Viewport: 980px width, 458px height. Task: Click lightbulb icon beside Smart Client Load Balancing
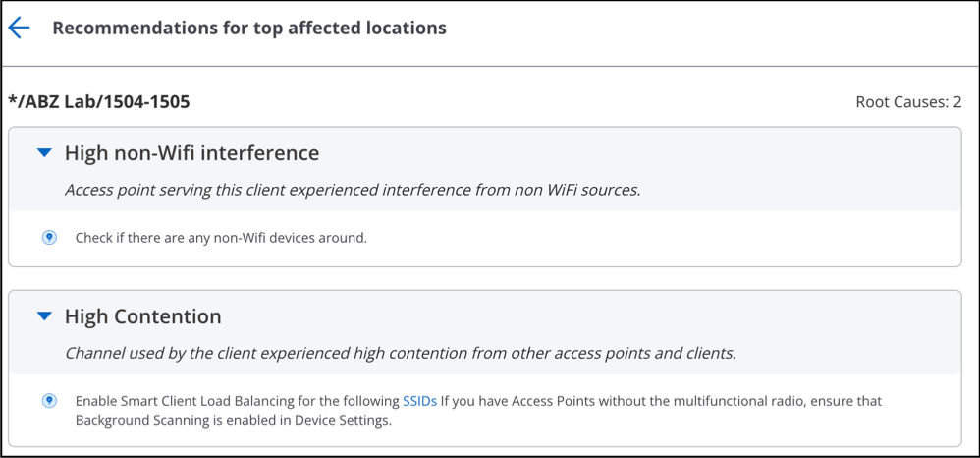49,401
